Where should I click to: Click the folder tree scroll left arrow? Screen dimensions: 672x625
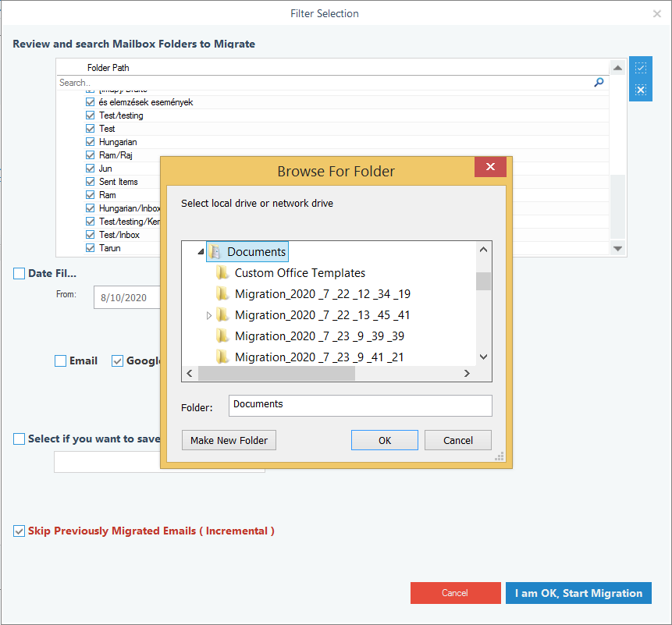190,373
